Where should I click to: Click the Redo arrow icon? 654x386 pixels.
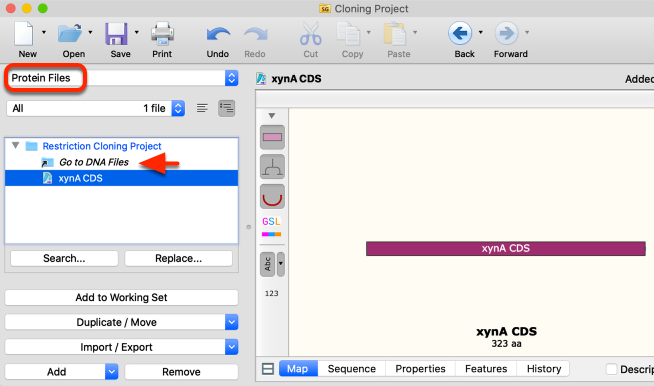point(255,34)
